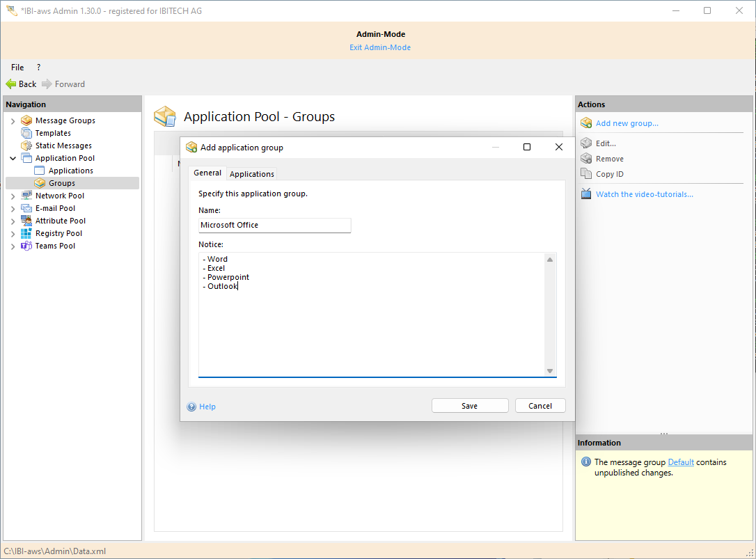Viewport: 756px width, 559px height.
Task: Open the Default message group link
Action: 681,462
